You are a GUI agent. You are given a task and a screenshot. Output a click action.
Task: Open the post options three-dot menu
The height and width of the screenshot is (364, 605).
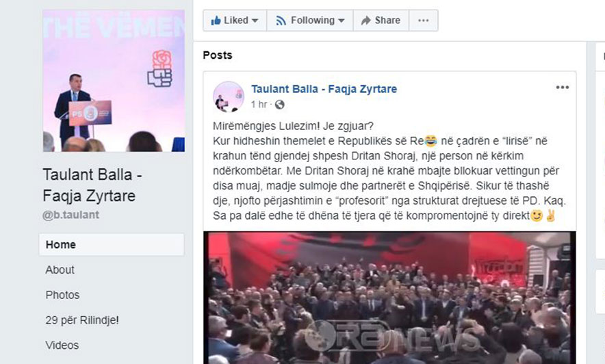tap(562, 88)
